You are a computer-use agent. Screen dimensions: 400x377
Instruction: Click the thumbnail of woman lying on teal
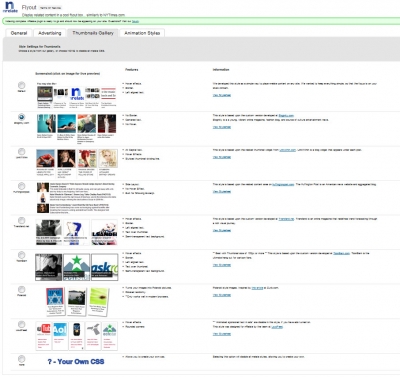[x=67, y=123]
